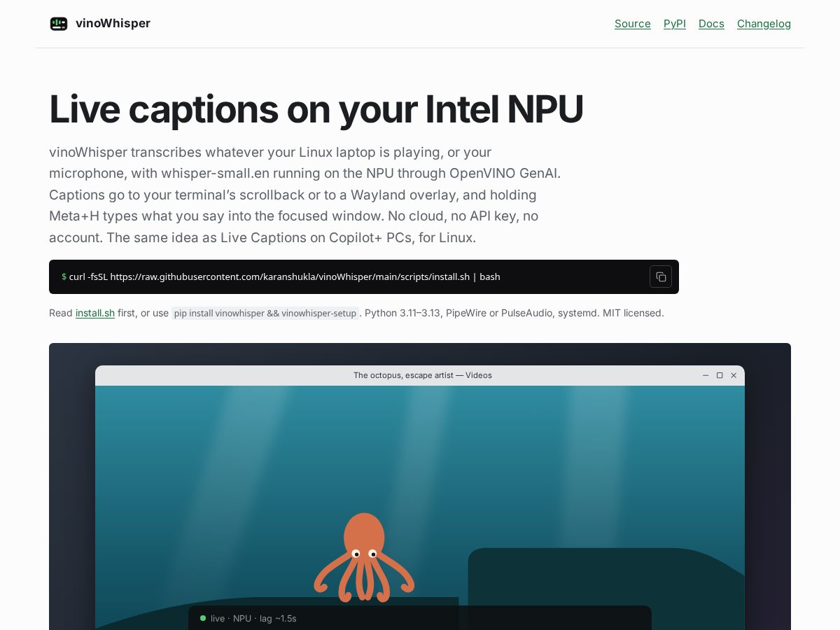Click the green dollar prompt symbol
840x630 pixels.
pyautogui.click(x=64, y=276)
